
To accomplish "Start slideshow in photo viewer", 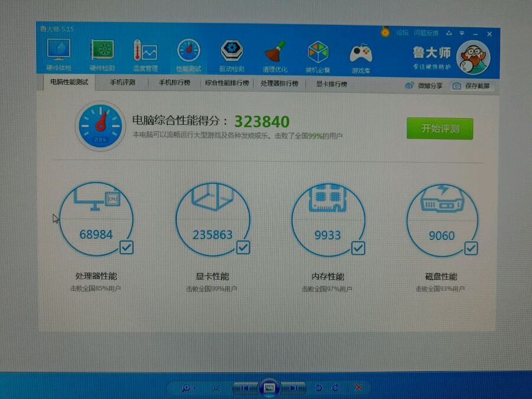I will coord(269,387).
